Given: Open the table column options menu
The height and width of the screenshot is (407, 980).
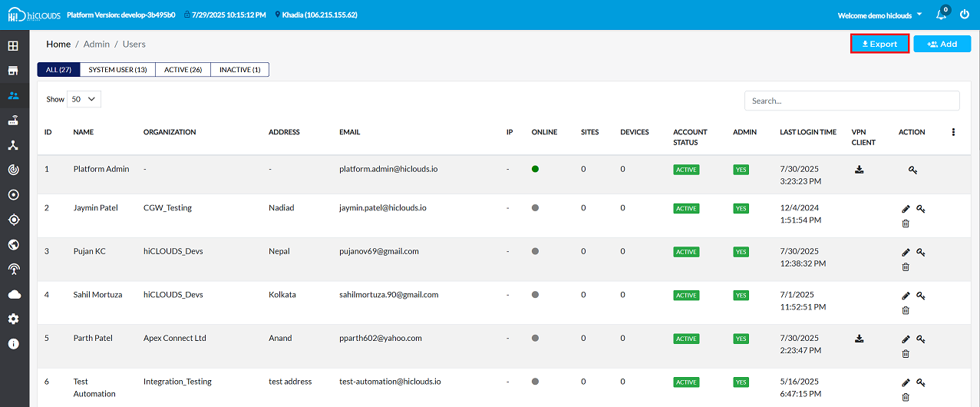Looking at the screenshot, I should pyautogui.click(x=953, y=132).
